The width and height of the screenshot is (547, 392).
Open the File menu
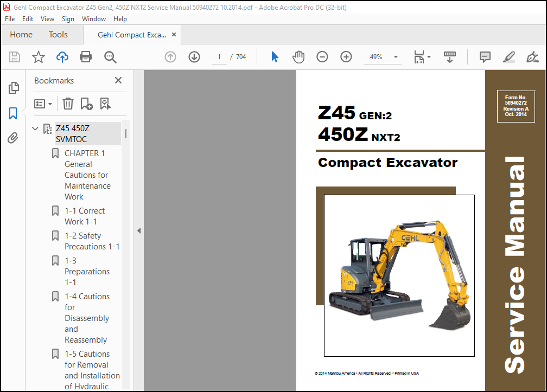coord(10,19)
